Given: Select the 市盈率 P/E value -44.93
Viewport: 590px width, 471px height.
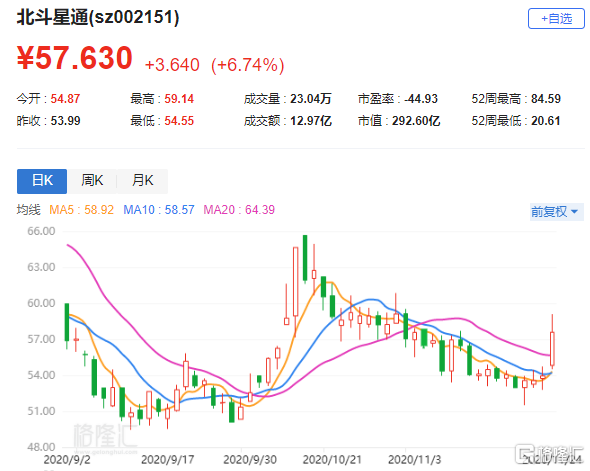Looking at the screenshot, I should [x=421, y=99].
